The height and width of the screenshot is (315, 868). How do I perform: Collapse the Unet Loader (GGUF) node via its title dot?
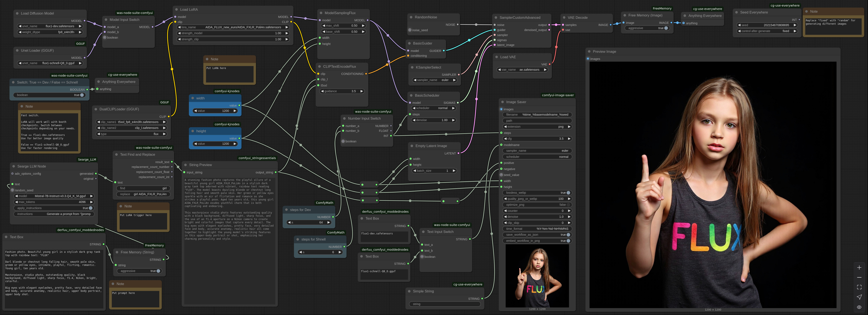pos(17,50)
